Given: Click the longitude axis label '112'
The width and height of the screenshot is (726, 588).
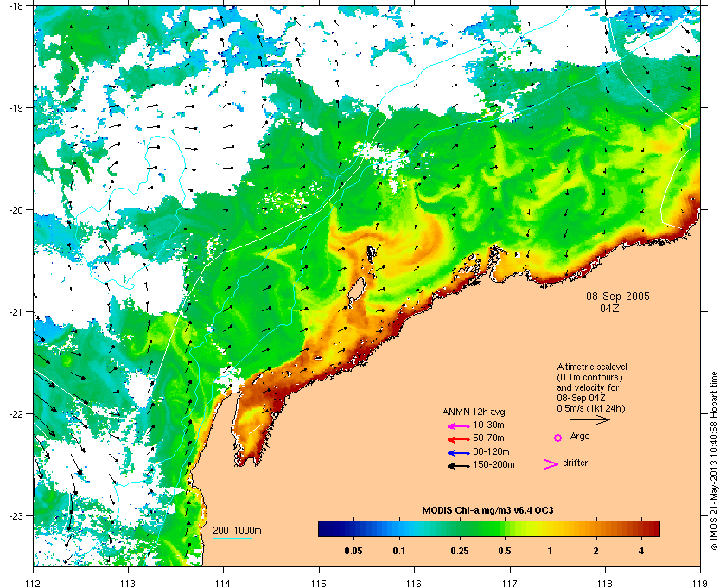Looking at the screenshot, I should 34,584.
